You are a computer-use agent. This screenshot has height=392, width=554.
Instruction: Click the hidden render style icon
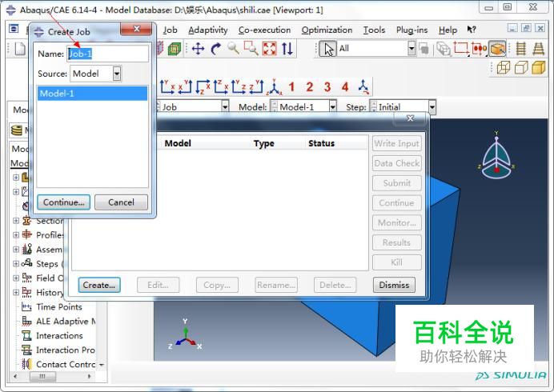coord(521,67)
